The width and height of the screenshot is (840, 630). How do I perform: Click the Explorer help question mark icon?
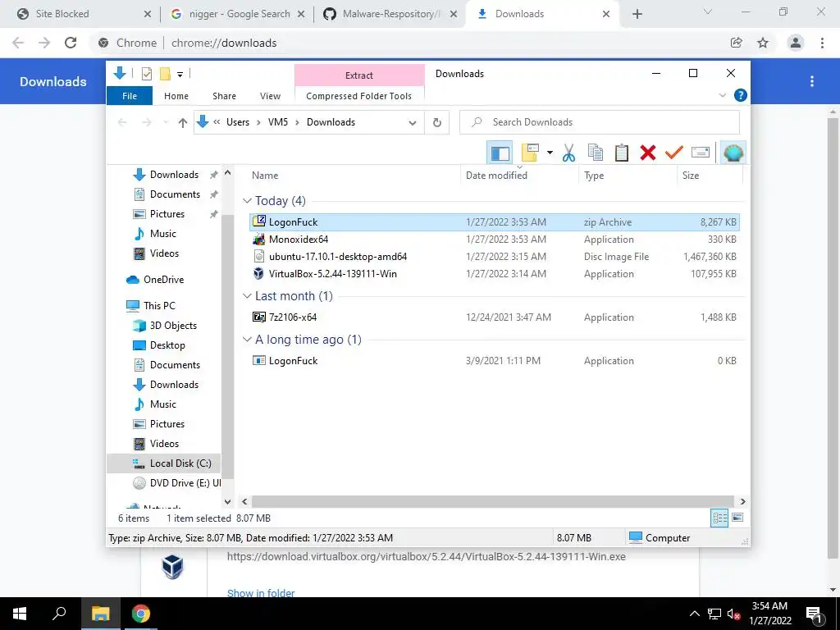pyautogui.click(x=741, y=95)
